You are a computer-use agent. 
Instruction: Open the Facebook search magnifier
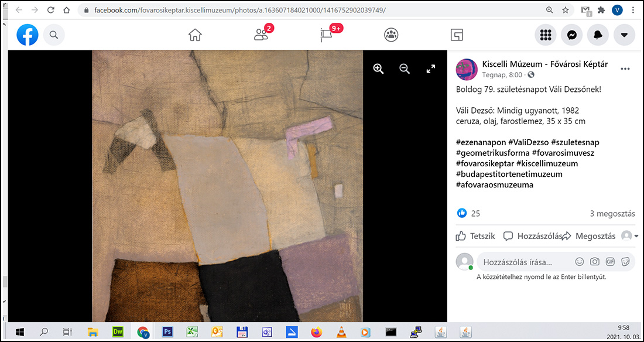(x=54, y=35)
